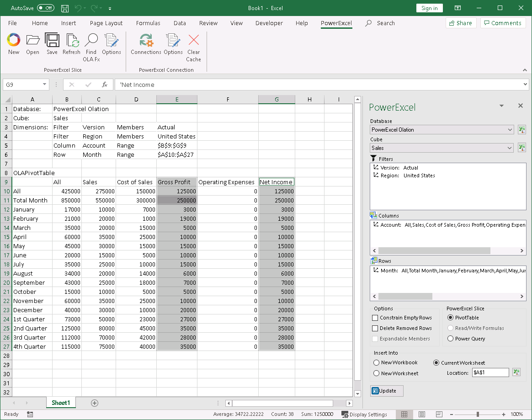Click the Filters funnel icon
This screenshot has height=420, width=532.
pos(373,159)
